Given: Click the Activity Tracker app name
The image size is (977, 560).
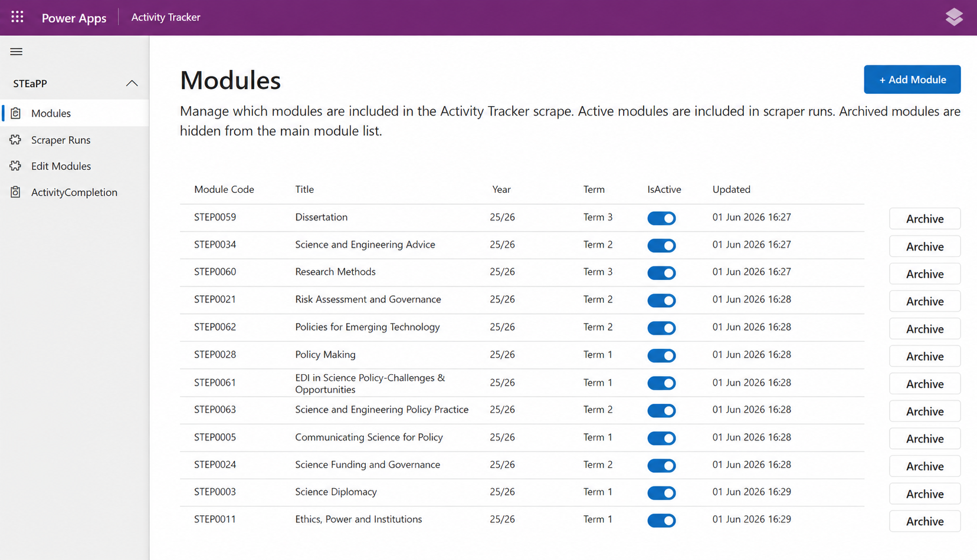Looking at the screenshot, I should coord(166,17).
